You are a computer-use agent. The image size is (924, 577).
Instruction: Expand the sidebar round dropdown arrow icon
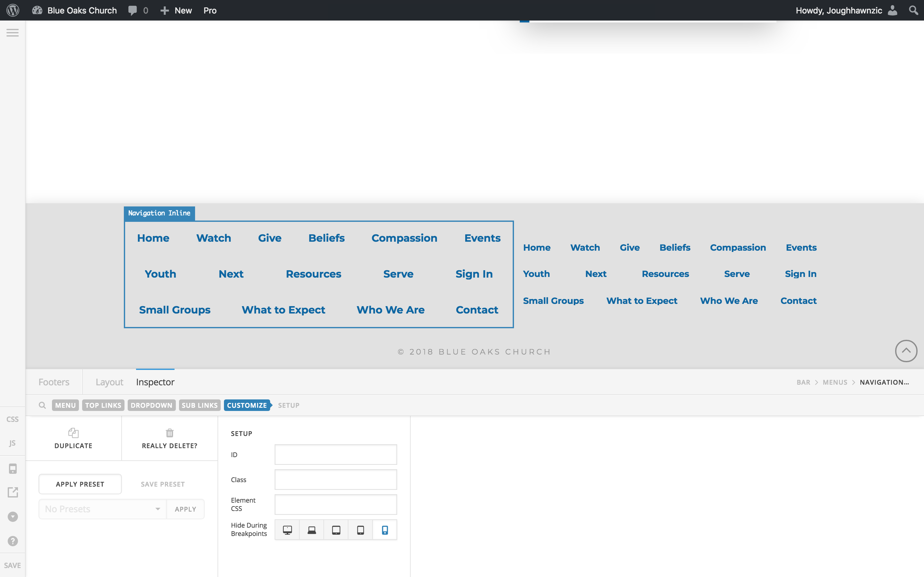click(x=13, y=517)
